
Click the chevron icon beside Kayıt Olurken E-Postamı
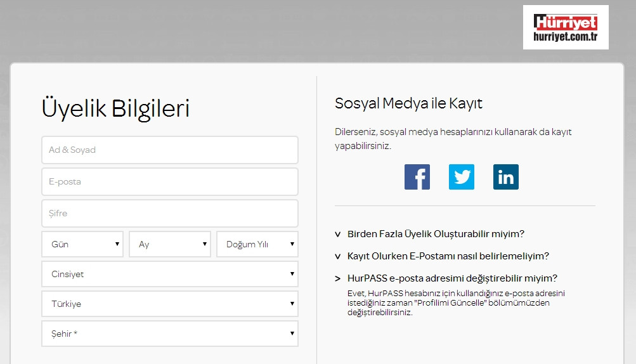tap(338, 256)
